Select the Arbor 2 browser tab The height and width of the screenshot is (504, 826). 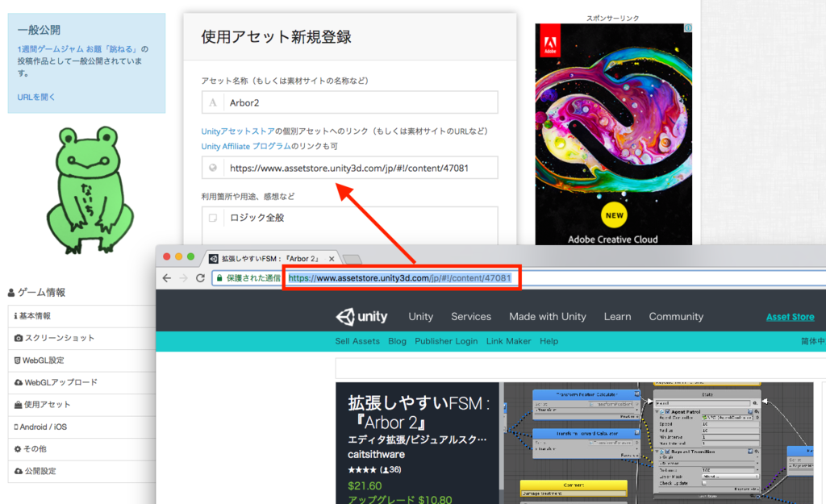(271, 259)
